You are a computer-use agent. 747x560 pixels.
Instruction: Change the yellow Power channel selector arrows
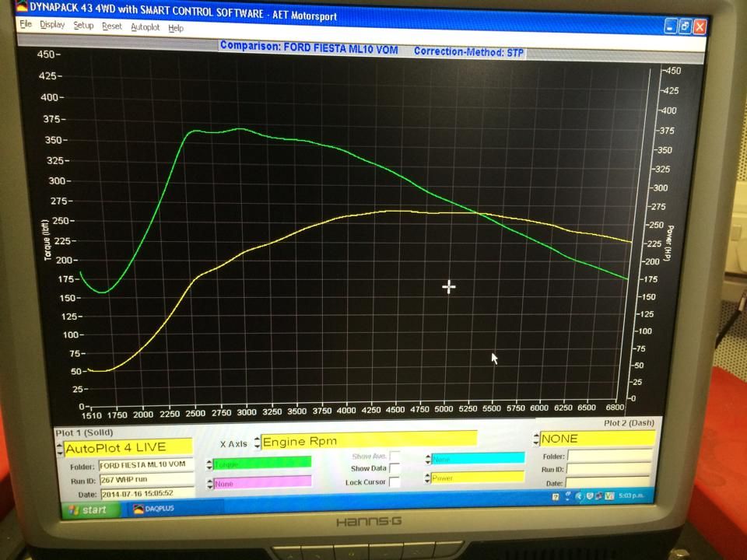(x=428, y=478)
